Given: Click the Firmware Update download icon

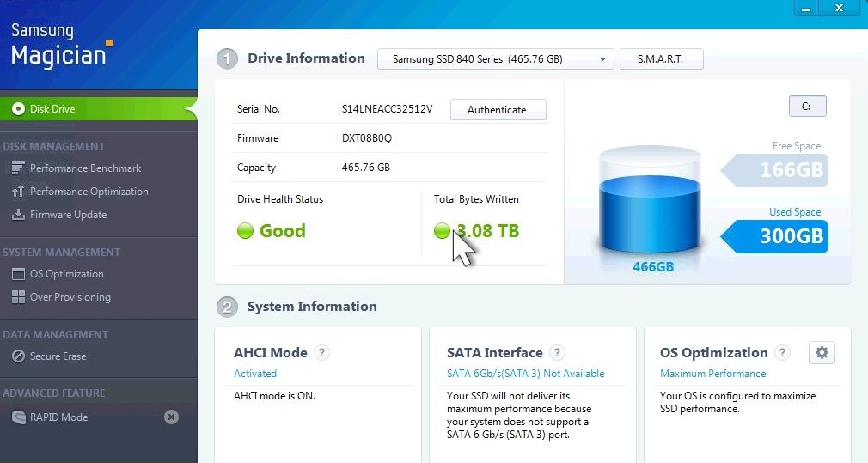Looking at the screenshot, I should coord(18,215).
